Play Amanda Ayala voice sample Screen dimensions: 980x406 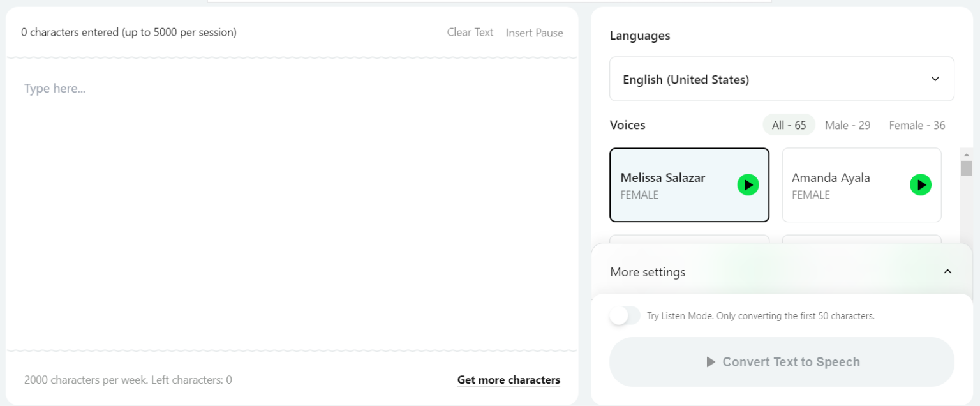tap(920, 185)
